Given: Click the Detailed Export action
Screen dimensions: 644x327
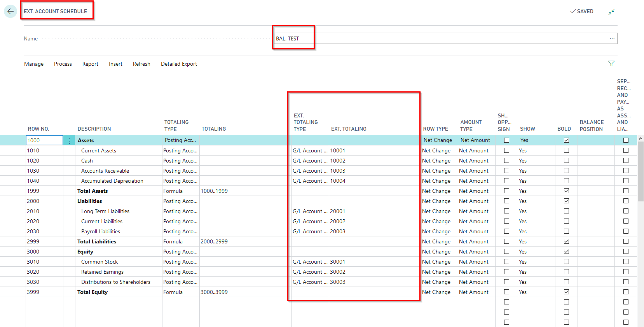Looking at the screenshot, I should [179, 64].
